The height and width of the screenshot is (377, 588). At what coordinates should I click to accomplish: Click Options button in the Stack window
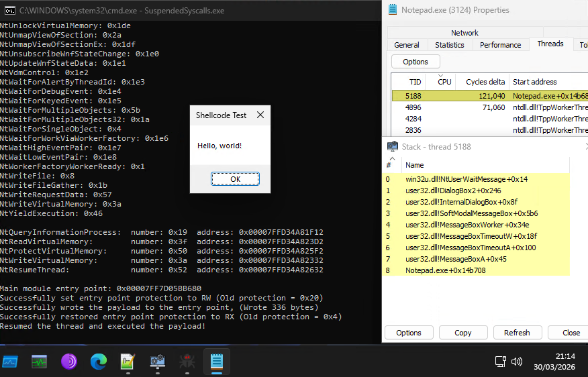click(x=409, y=333)
